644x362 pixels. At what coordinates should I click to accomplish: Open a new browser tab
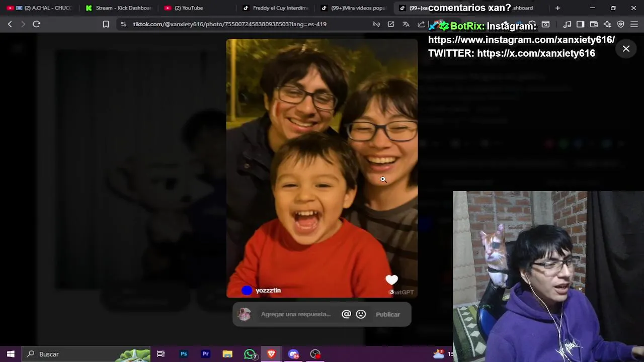pos(557,8)
